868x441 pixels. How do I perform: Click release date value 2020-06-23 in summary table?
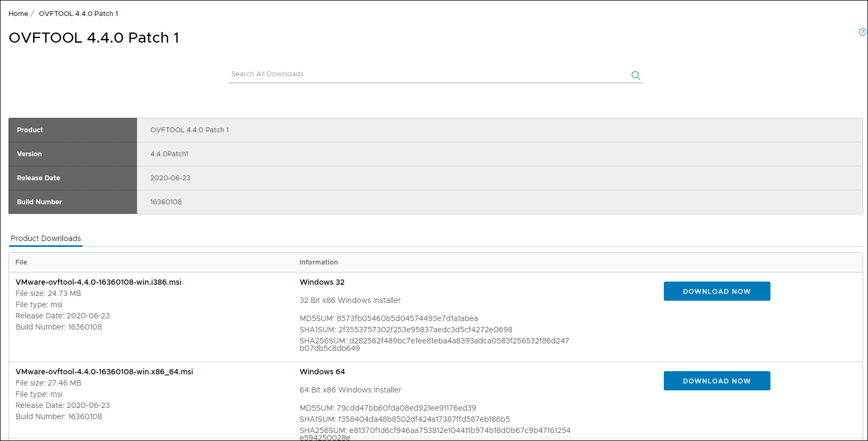[170, 178]
